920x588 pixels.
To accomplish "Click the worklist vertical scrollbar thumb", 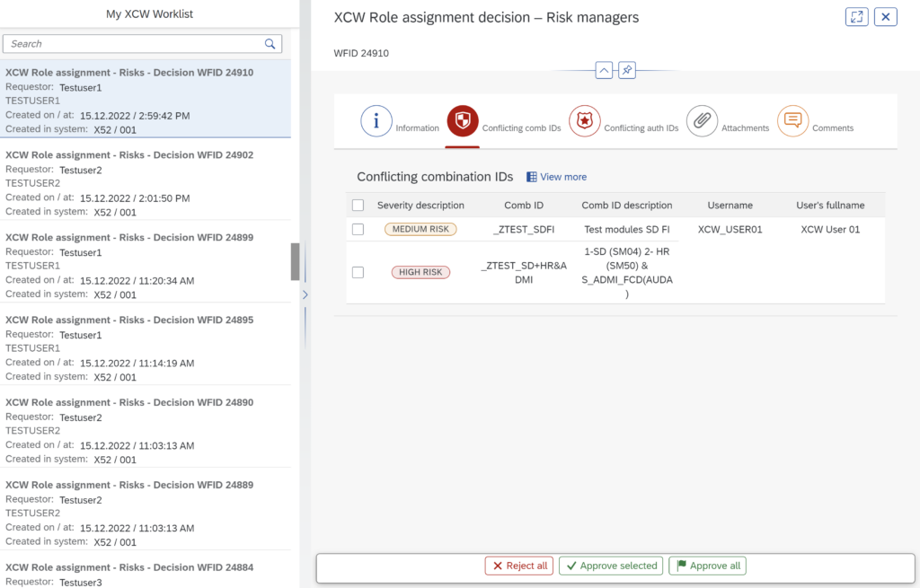I will pos(295,262).
